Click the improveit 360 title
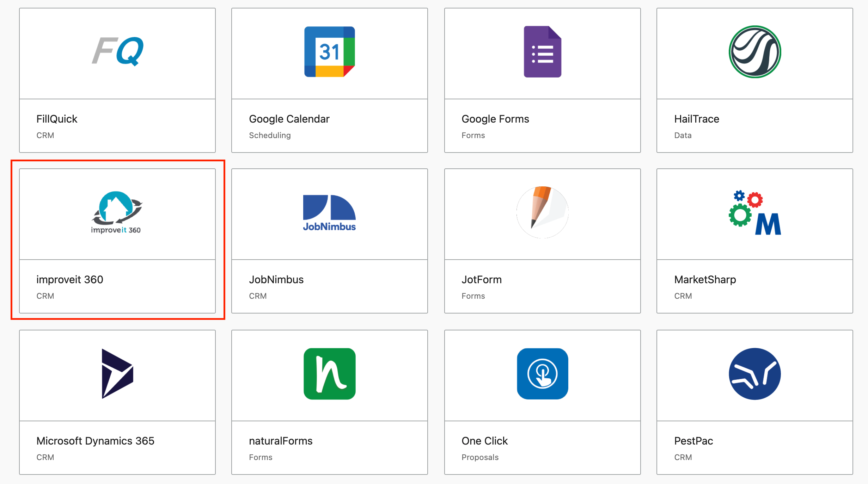Screen dimensions: 868x484 (70, 279)
